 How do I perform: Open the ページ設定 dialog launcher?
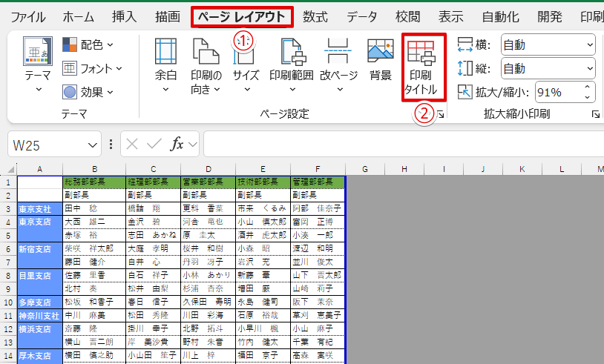440,114
